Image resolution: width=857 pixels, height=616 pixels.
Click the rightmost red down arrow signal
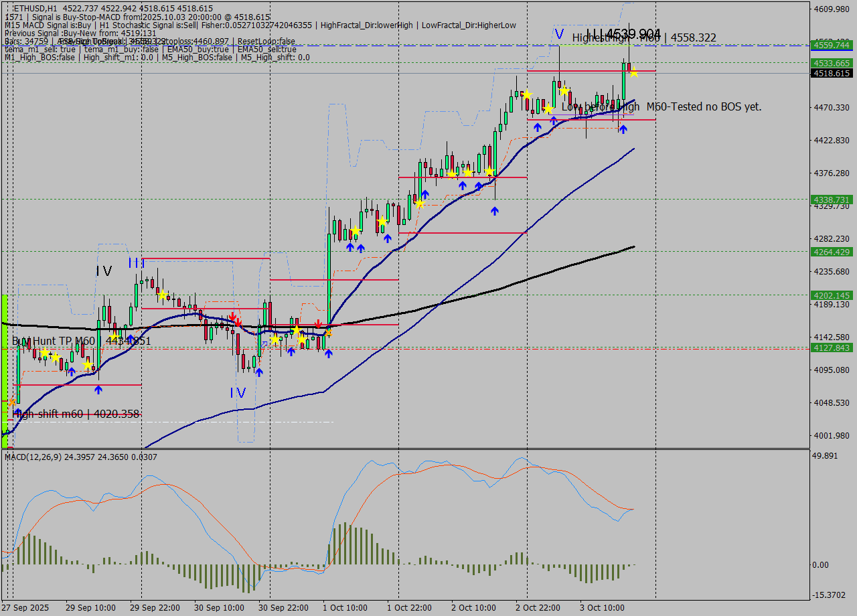319,325
